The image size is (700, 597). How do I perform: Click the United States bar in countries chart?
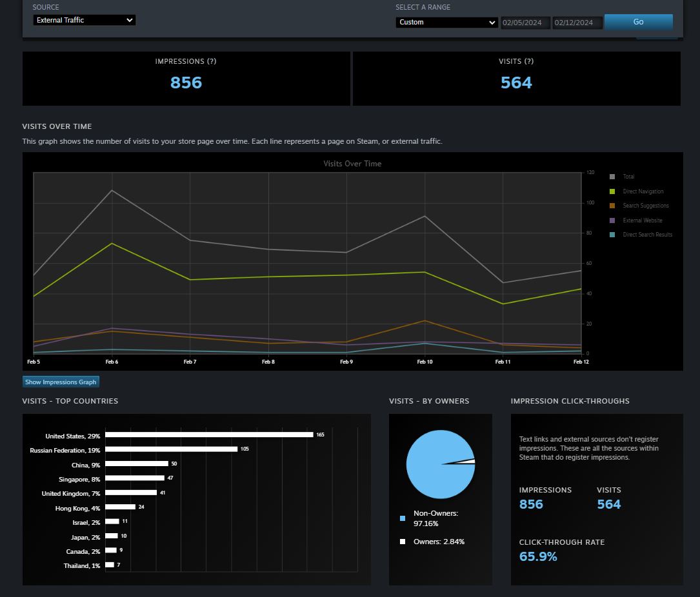pyautogui.click(x=209, y=435)
